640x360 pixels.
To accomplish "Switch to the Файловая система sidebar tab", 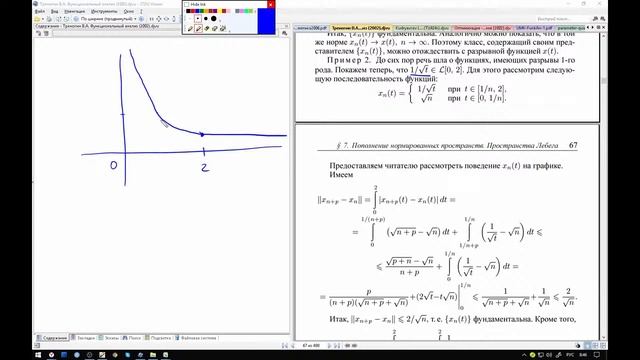I will (x=197, y=338).
